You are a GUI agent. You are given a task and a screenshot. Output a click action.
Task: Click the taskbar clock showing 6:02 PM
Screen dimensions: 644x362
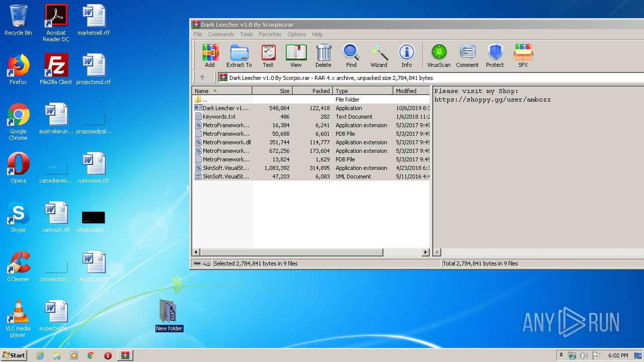[x=618, y=355]
